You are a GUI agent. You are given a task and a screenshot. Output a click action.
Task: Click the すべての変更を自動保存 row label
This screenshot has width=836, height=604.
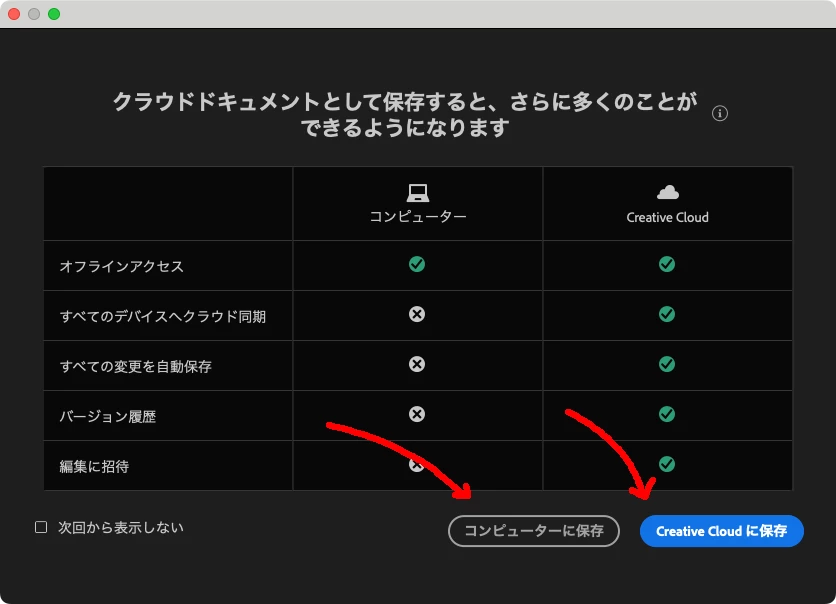(x=135, y=366)
